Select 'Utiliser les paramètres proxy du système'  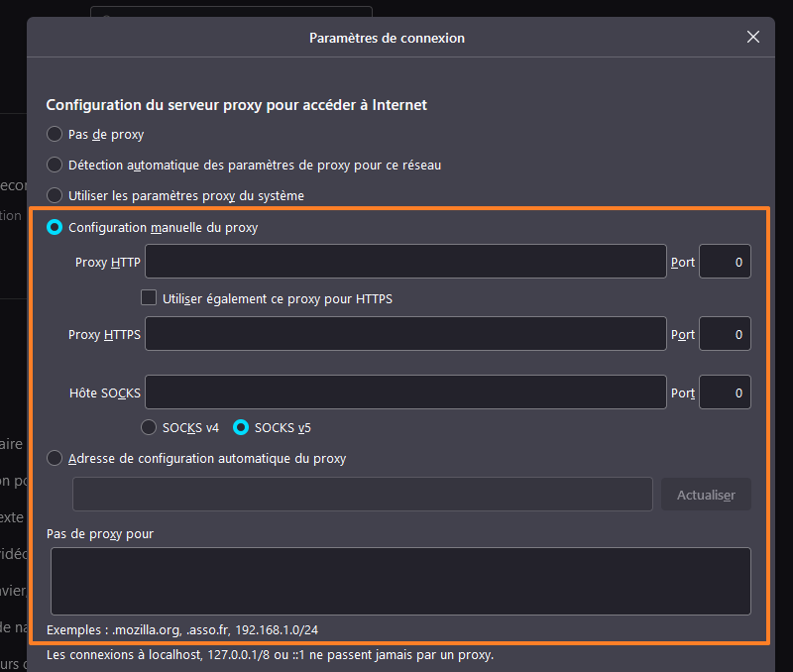tap(55, 195)
